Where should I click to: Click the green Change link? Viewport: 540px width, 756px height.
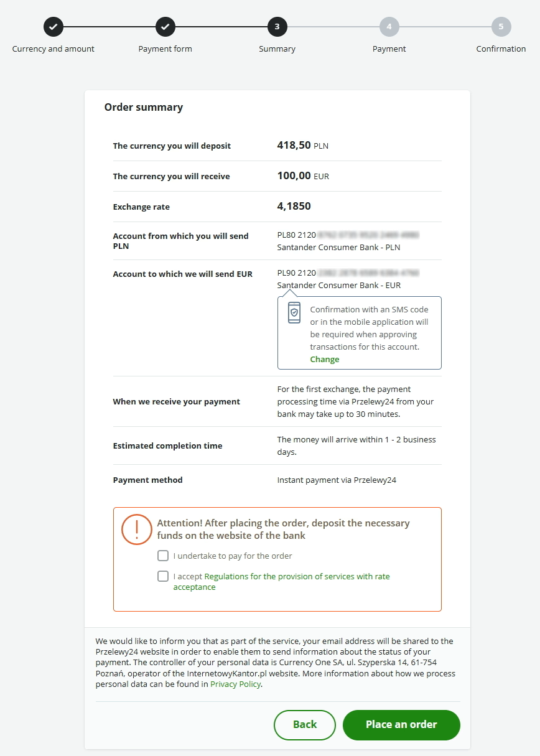coord(325,359)
